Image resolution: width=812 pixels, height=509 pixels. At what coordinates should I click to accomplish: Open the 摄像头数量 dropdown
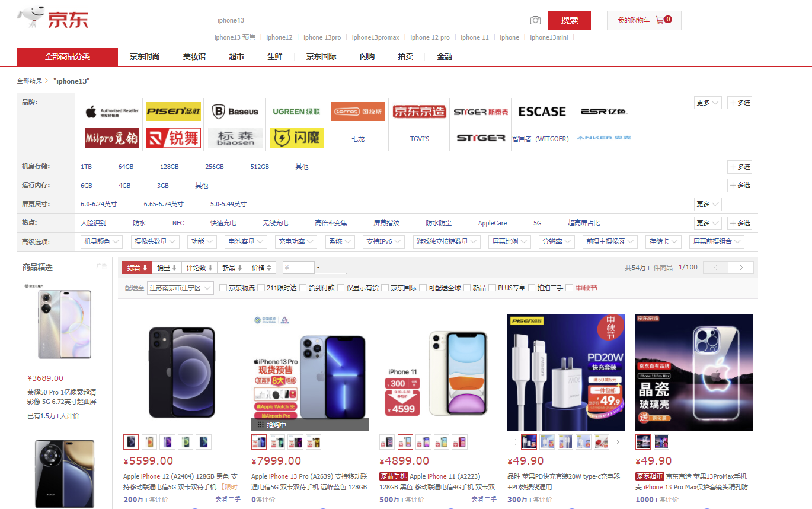pos(156,241)
